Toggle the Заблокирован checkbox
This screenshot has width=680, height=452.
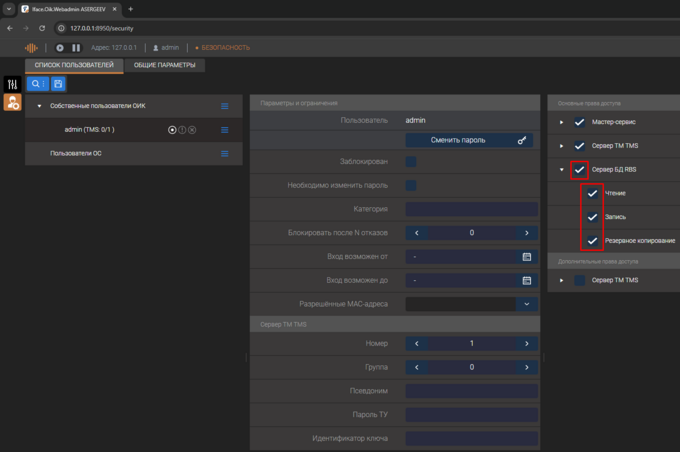tap(411, 161)
